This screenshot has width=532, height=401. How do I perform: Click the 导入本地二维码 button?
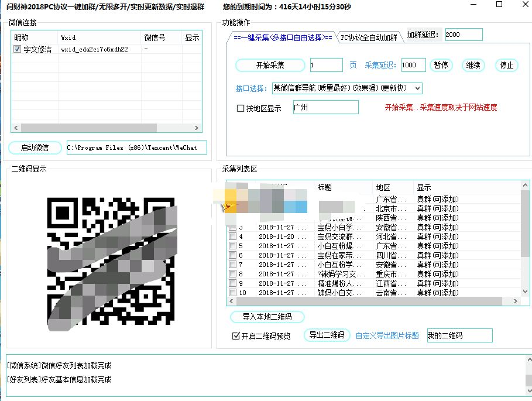(x=267, y=317)
